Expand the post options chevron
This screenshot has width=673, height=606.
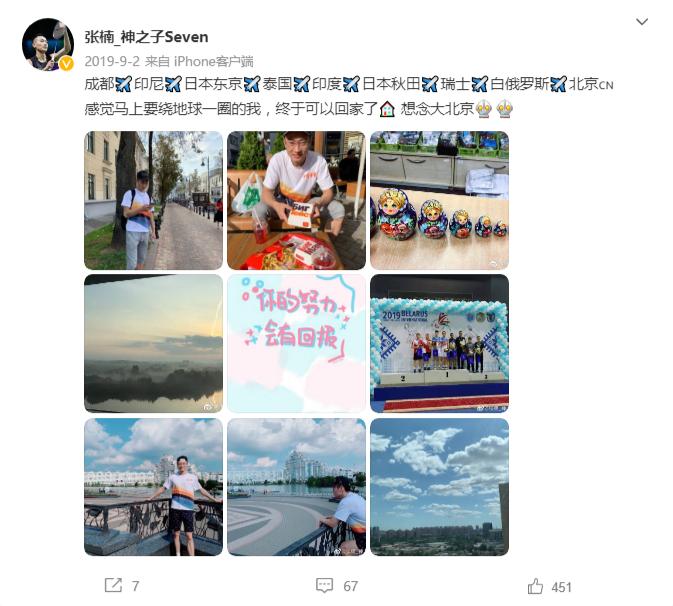(642, 21)
